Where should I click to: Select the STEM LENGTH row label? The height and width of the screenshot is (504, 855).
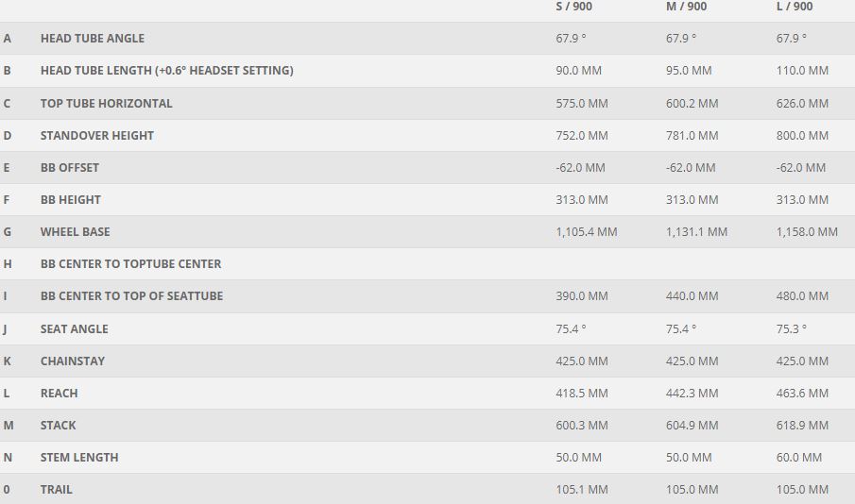(x=79, y=457)
